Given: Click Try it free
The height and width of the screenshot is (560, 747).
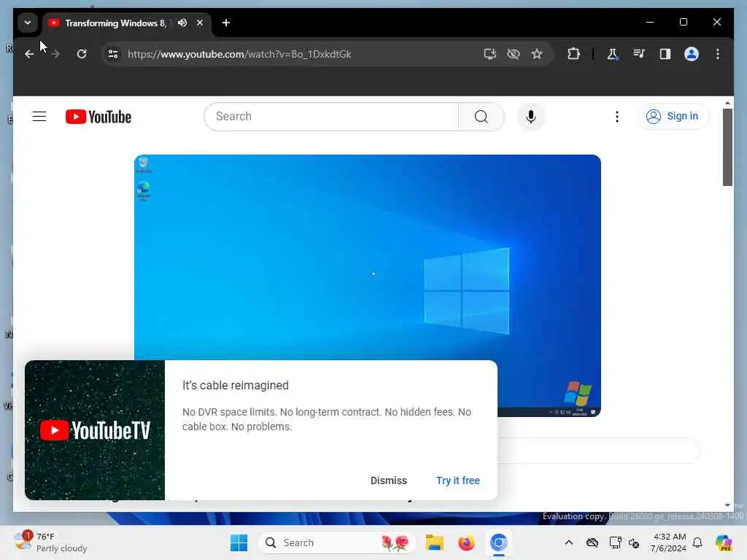Looking at the screenshot, I should (458, 481).
